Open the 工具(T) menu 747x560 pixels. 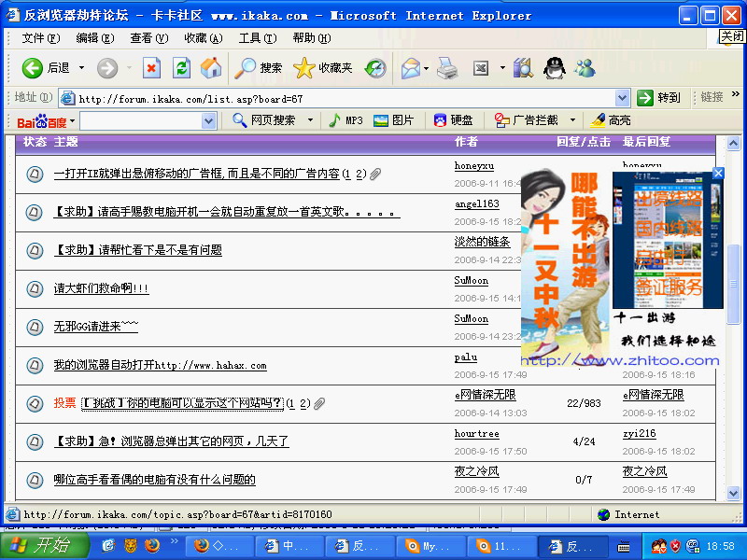pyautogui.click(x=258, y=38)
